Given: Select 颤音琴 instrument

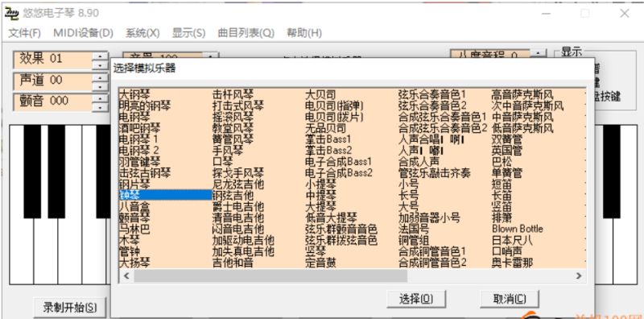Looking at the screenshot, I should 134,217.
